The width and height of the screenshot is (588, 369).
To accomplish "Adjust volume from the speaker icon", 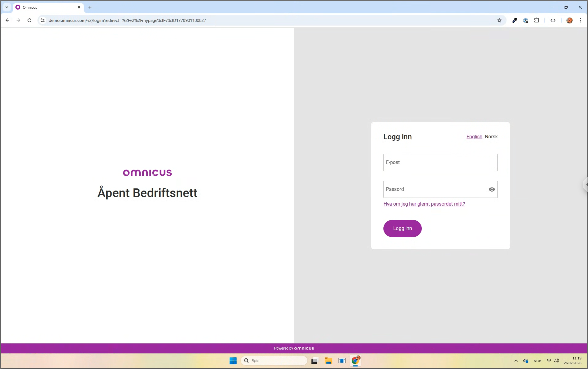I will (x=557, y=360).
